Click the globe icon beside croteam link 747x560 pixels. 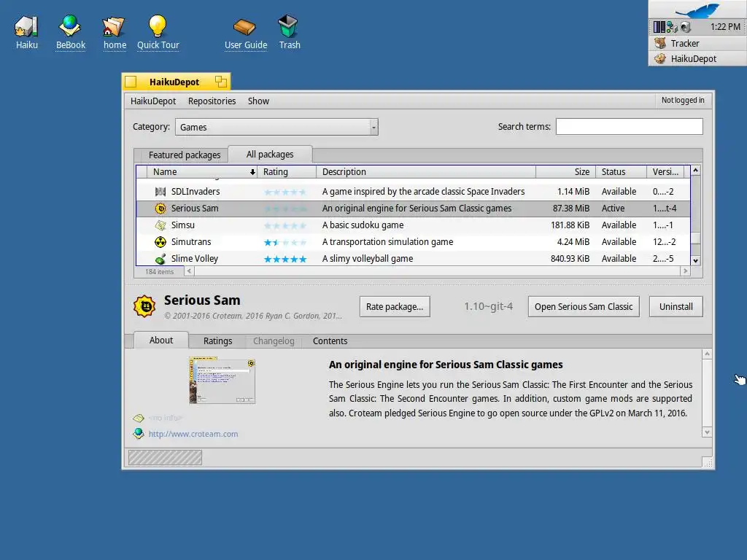point(139,434)
